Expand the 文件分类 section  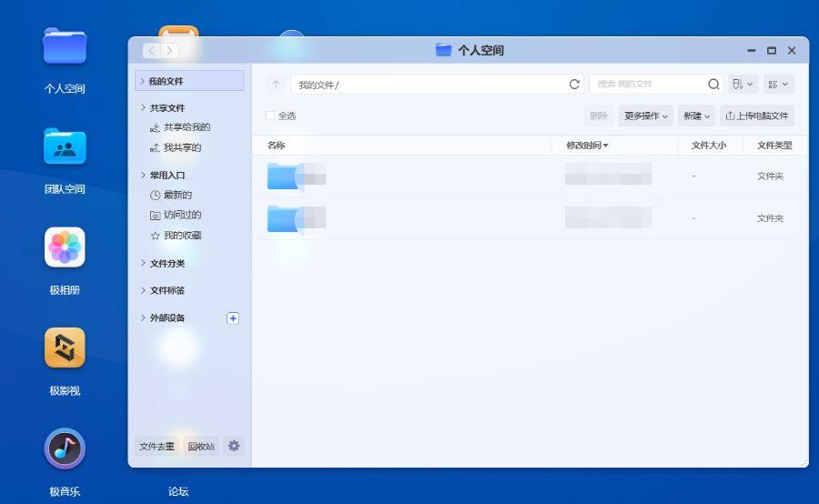(143, 263)
